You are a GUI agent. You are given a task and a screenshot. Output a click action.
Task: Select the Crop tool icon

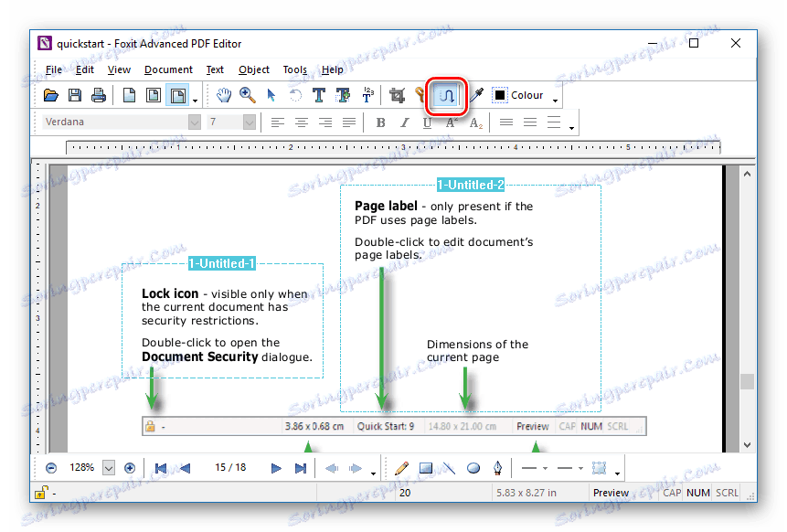397,95
